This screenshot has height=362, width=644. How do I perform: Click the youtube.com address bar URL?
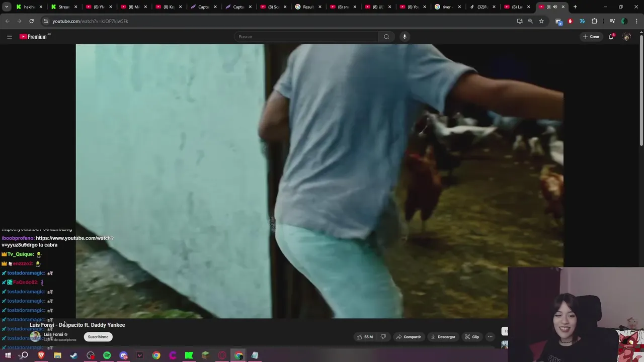(x=91, y=21)
